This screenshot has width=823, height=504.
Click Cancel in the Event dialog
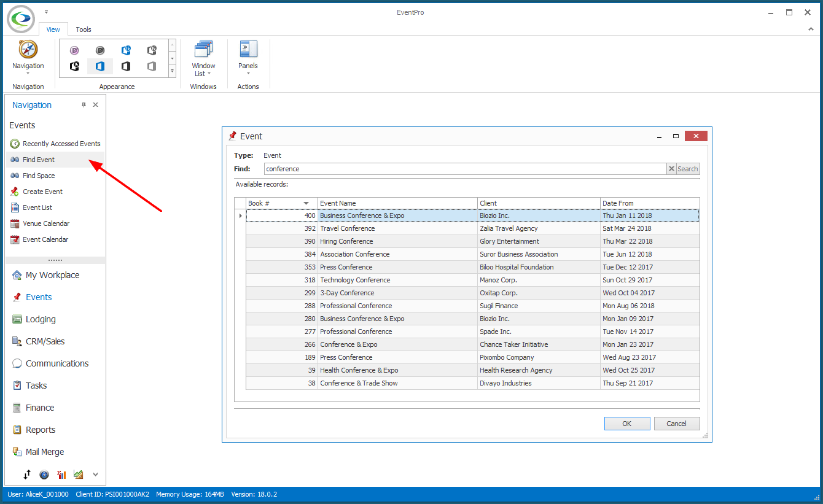coord(677,424)
